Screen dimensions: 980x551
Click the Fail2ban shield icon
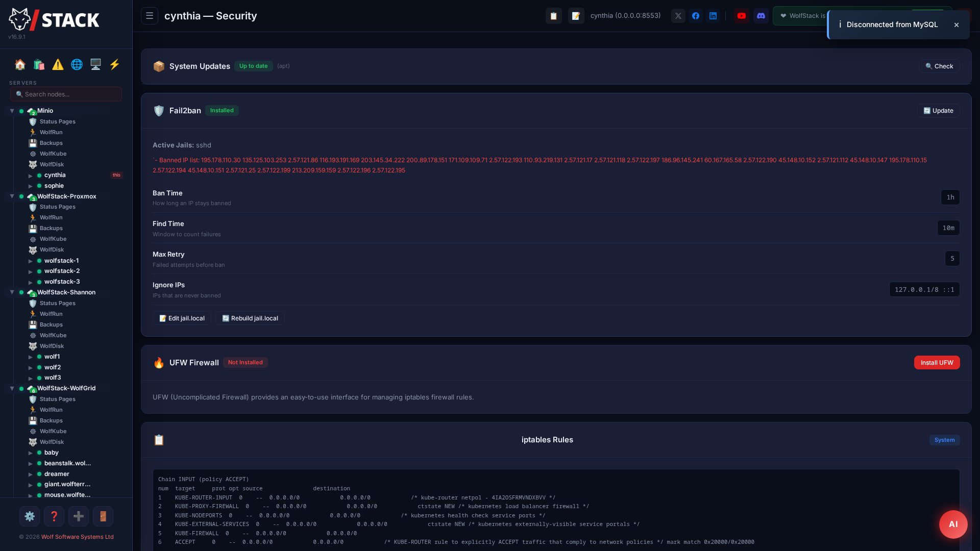[x=159, y=111]
